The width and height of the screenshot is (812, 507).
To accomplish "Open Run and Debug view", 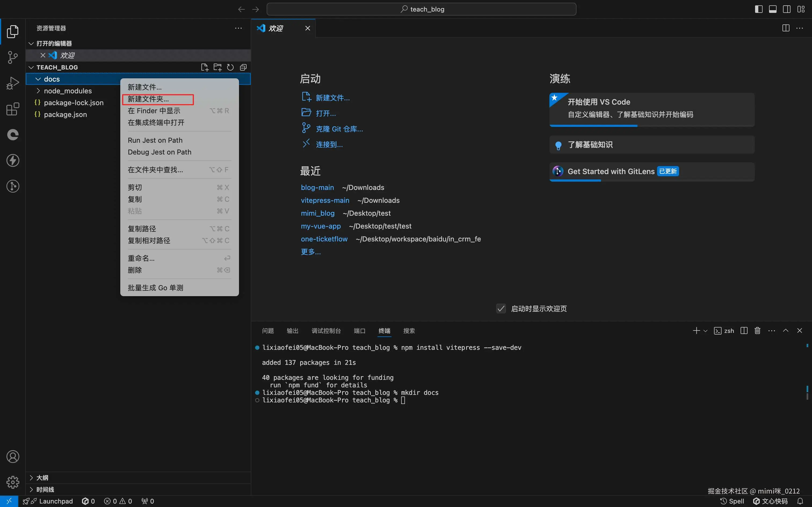I will 13,83.
